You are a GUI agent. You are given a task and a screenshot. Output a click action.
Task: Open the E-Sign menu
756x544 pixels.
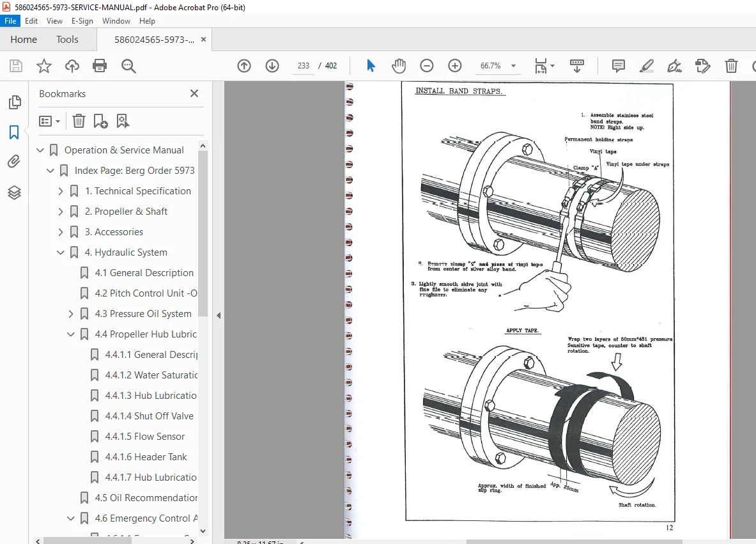pos(82,20)
